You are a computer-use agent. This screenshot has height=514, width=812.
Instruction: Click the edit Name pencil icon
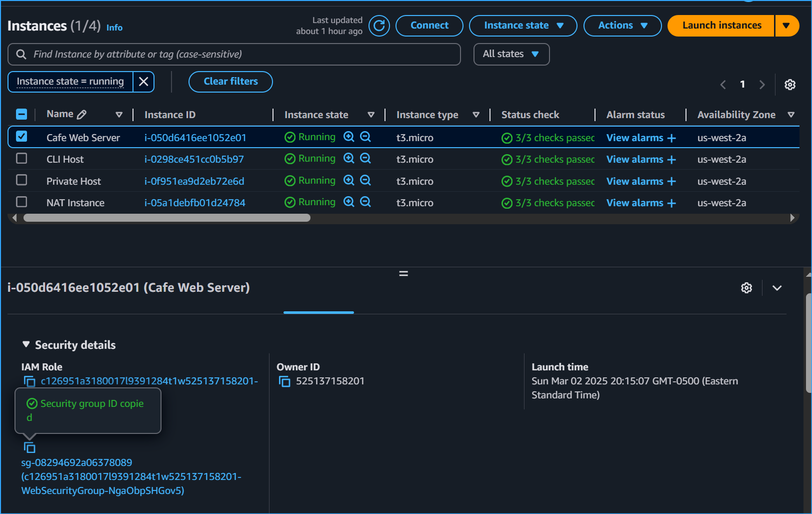[82, 115]
